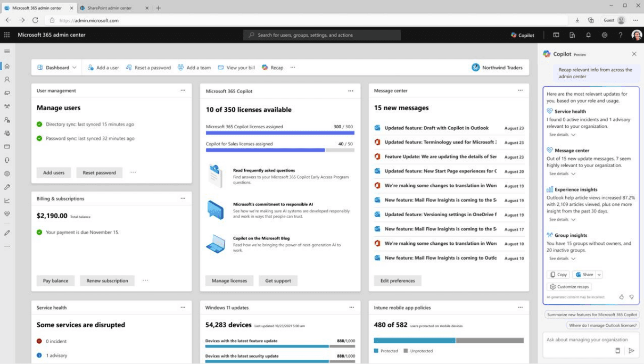
Task: Open help question mark in header
Action: click(621, 35)
